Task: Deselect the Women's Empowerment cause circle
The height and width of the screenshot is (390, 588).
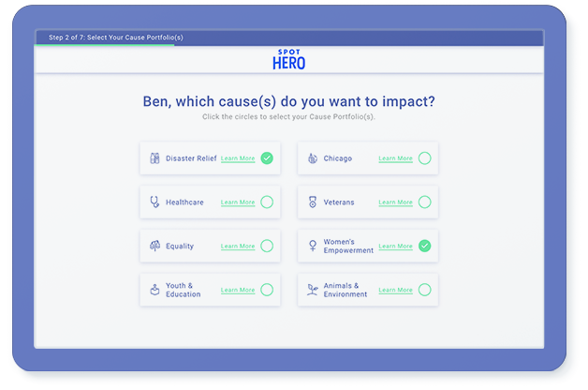Action: 424,246
